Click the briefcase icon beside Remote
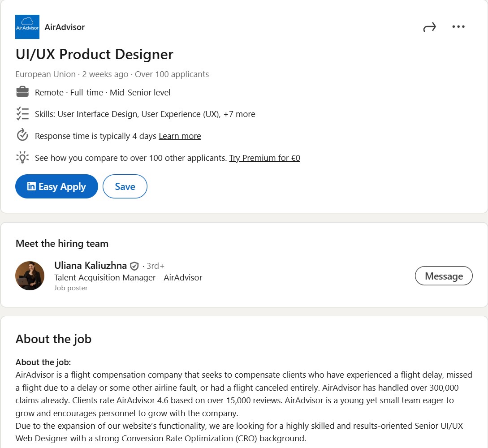488x448 pixels. point(22,93)
